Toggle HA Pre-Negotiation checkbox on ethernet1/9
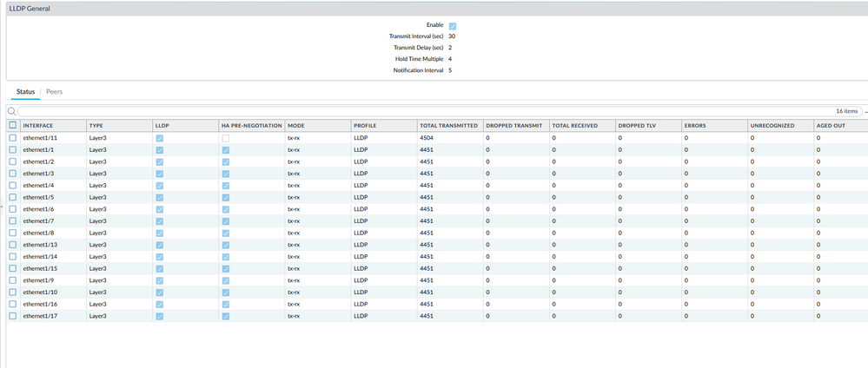The width and height of the screenshot is (868, 368). [x=226, y=280]
